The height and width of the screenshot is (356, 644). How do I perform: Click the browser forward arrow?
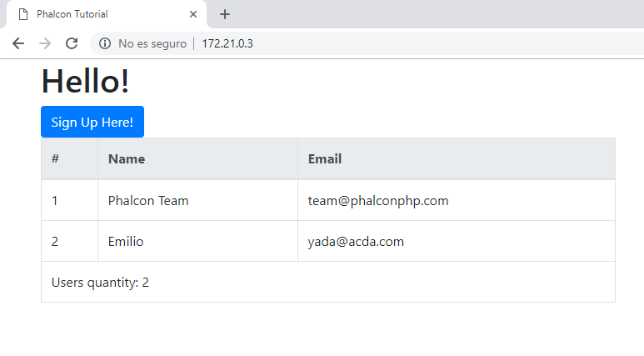(x=45, y=43)
